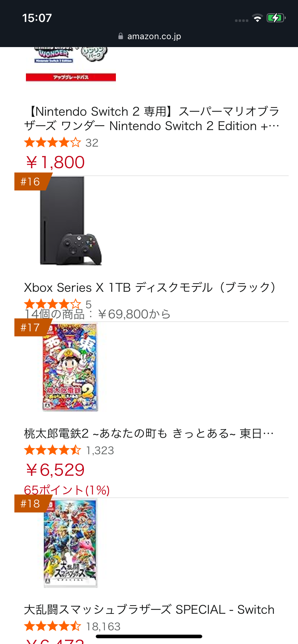Open the Xbox Series X product image
Image resolution: width=298 pixels, height=644 pixels.
click(71, 221)
